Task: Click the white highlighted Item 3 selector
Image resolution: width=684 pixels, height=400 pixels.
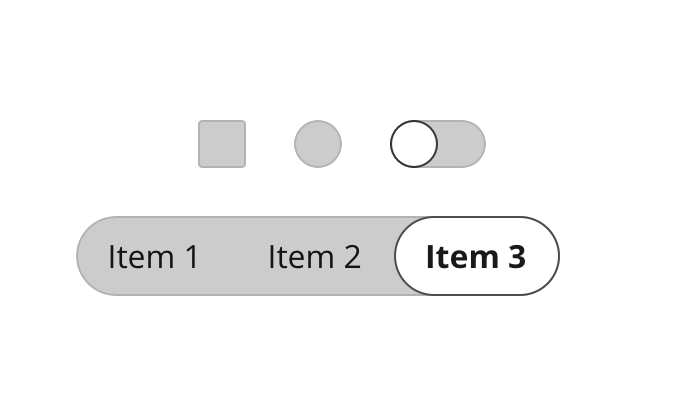Action: [x=477, y=256]
